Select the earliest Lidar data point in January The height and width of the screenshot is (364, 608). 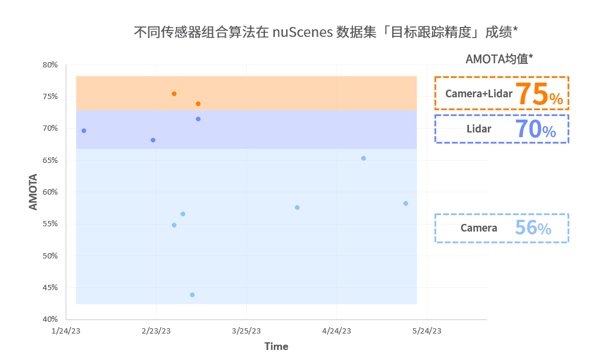84,131
